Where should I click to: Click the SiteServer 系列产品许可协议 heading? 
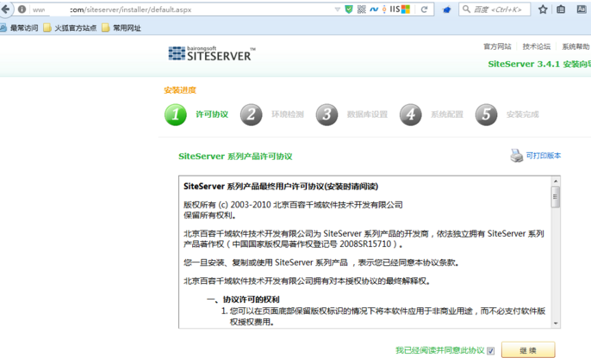point(235,157)
